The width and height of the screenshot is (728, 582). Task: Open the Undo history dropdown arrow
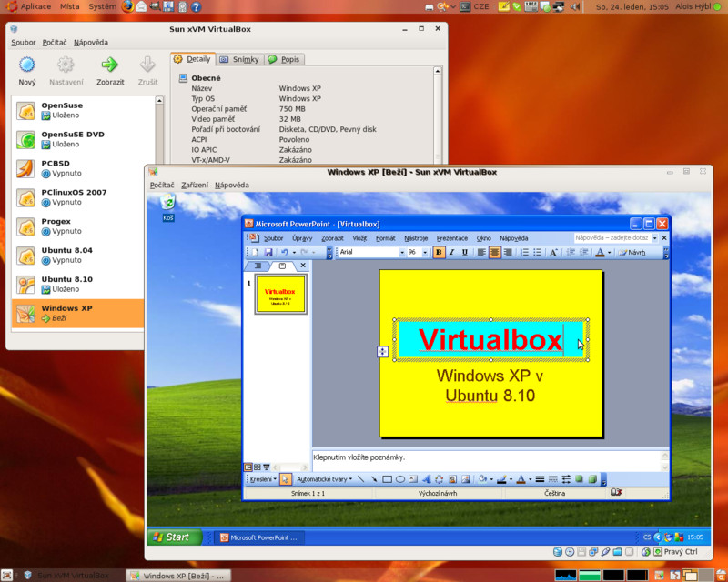294,252
